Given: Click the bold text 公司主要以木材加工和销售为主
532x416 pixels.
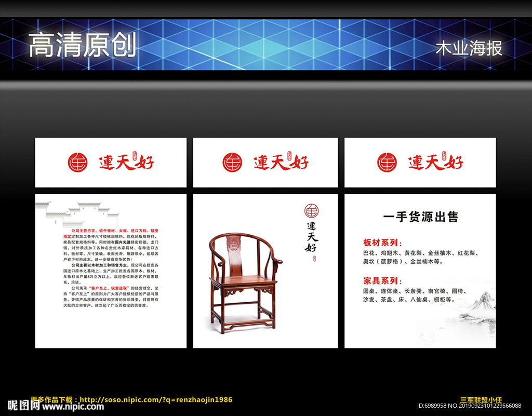Looking at the screenshot, I should click(x=100, y=265).
